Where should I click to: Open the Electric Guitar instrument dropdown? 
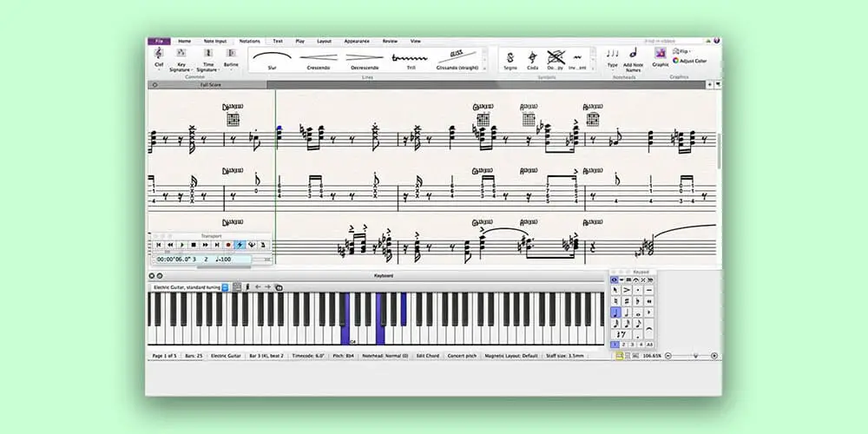(x=225, y=286)
